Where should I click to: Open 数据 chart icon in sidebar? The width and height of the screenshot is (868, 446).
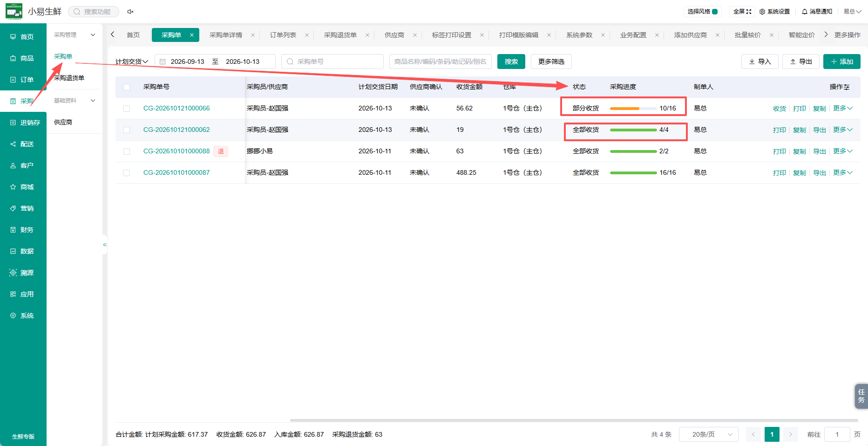13,251
